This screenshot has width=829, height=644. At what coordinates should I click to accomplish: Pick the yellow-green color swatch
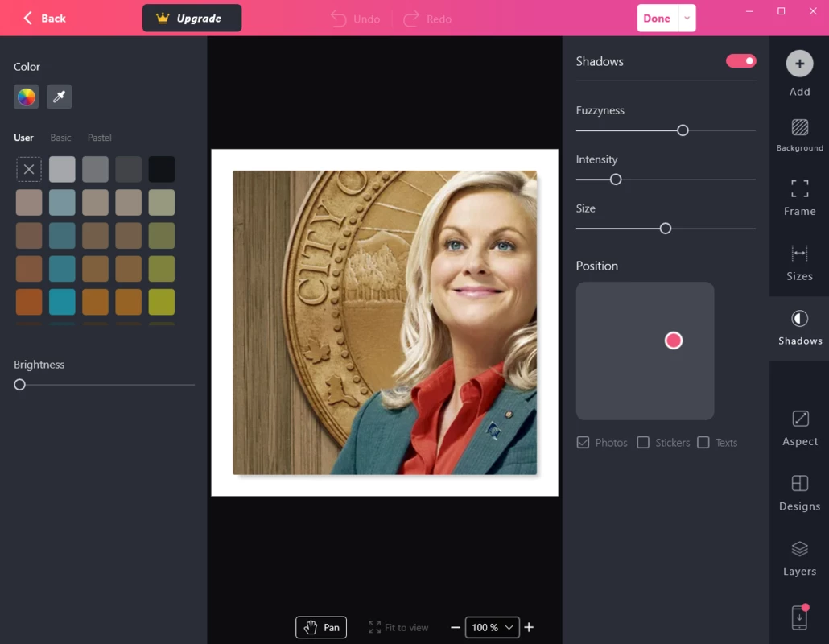[162, 302]
